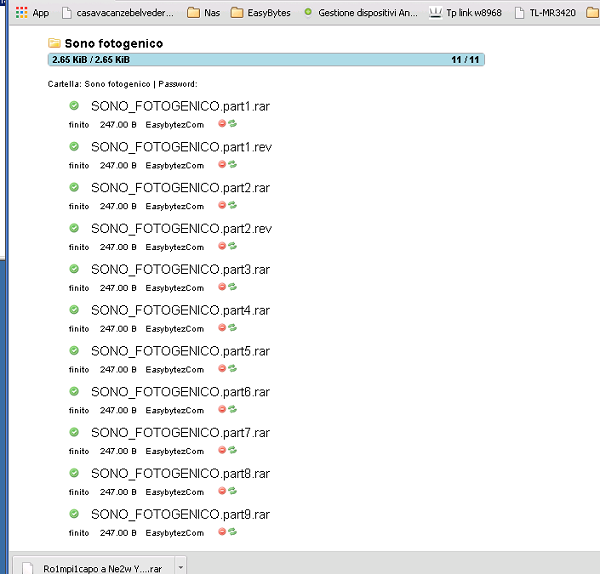Remove the SONO_FOTOGENICO.part5.rar entry
Viewport: 600px width, 574px height.
tap(222, 369)
